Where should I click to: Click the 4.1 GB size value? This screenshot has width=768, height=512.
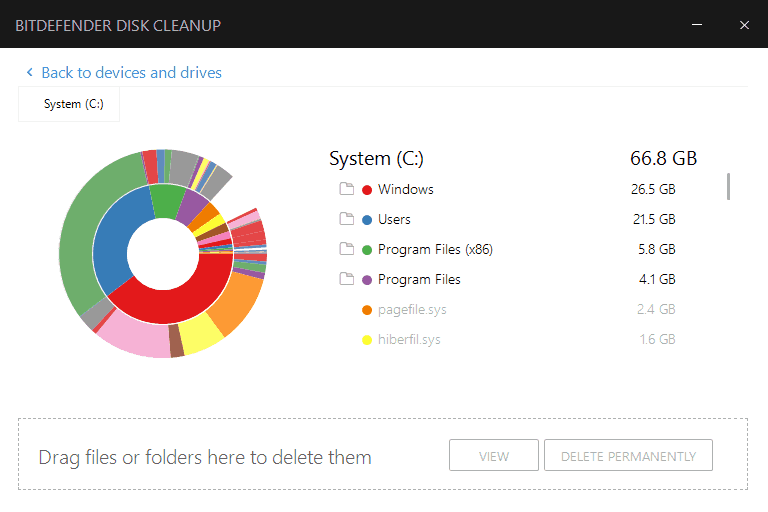(x=657, y=279)
